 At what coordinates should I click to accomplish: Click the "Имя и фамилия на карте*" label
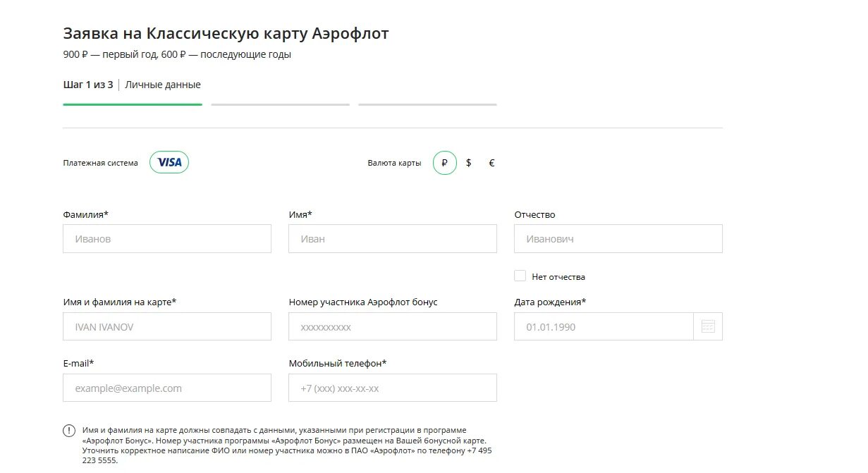point(120,302)
